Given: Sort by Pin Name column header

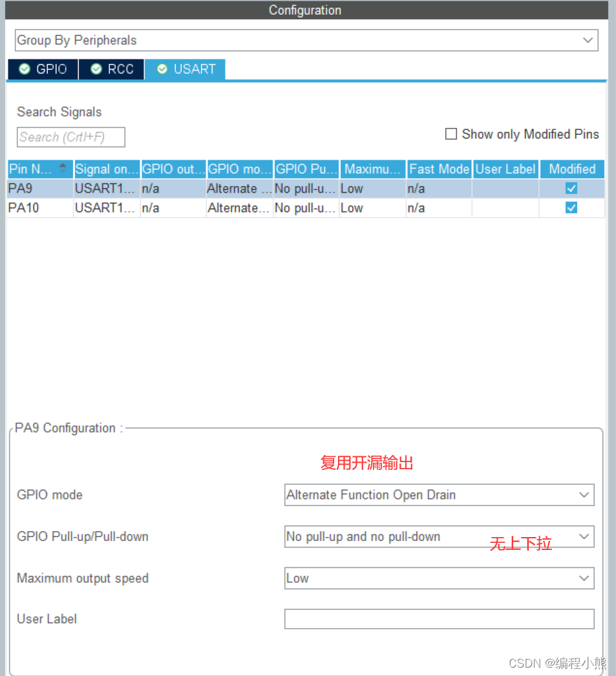Looking at the screenshot, I should (40, 169).
